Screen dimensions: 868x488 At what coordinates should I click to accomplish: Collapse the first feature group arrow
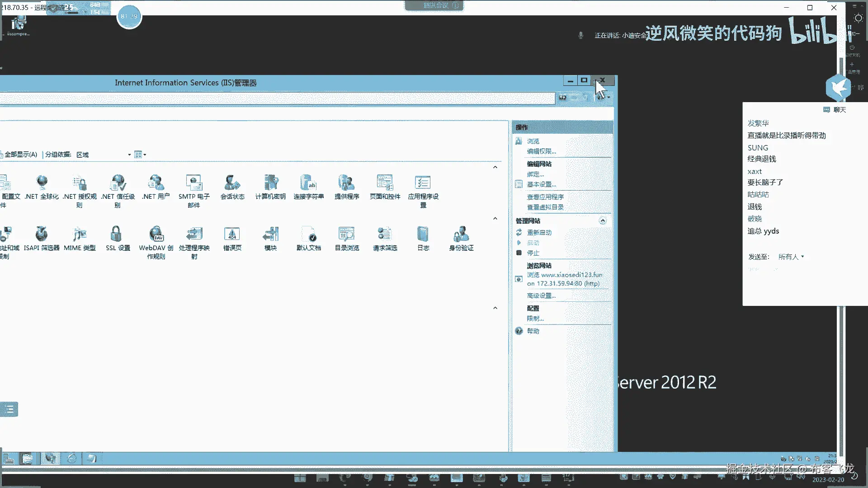495,167
